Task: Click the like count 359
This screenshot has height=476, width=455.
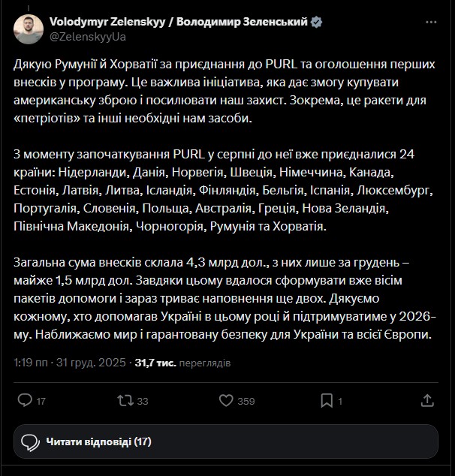Action: click(x=246, y=401)
